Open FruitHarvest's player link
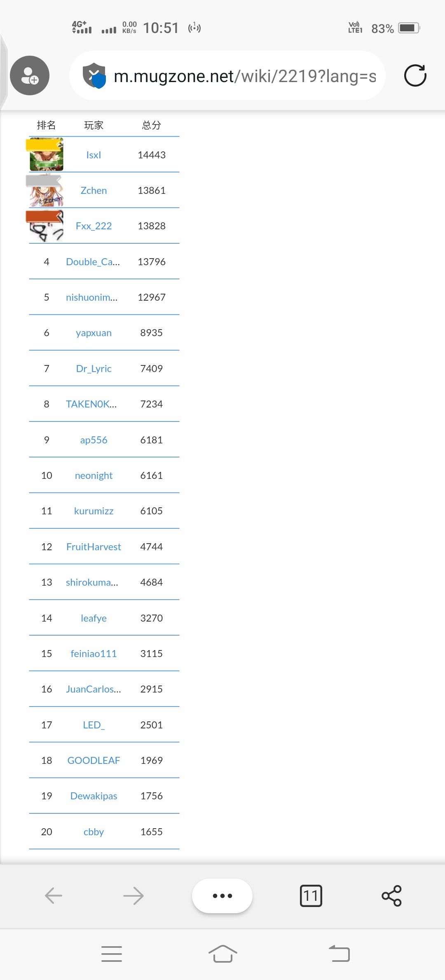 coord(94,547)
